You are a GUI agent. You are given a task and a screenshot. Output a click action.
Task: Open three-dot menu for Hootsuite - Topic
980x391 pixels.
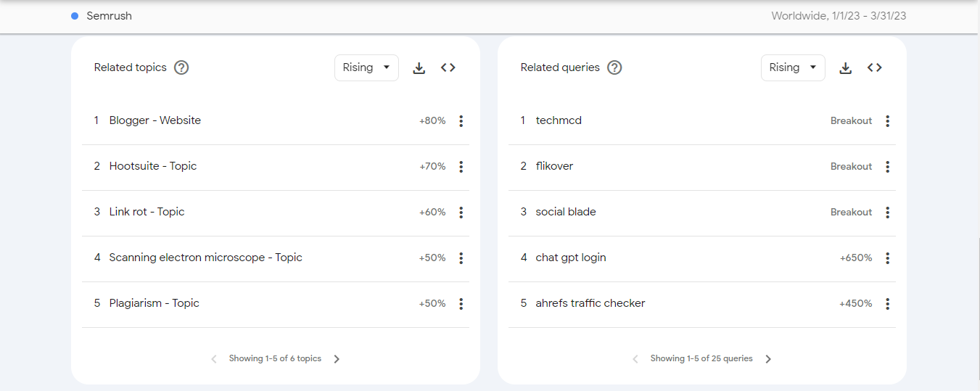pos(461,167)
